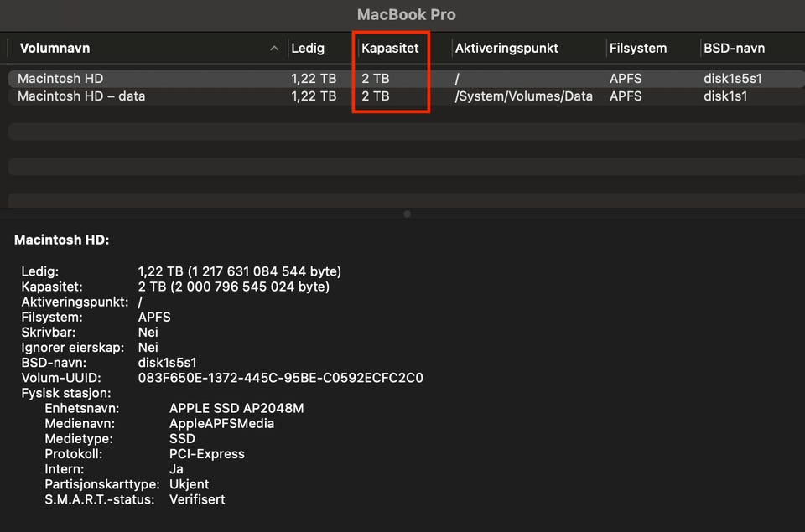Screen dimensions: 805x532
Task: Click the Ja value next to Intern
Action: click(x=176, y=469)
